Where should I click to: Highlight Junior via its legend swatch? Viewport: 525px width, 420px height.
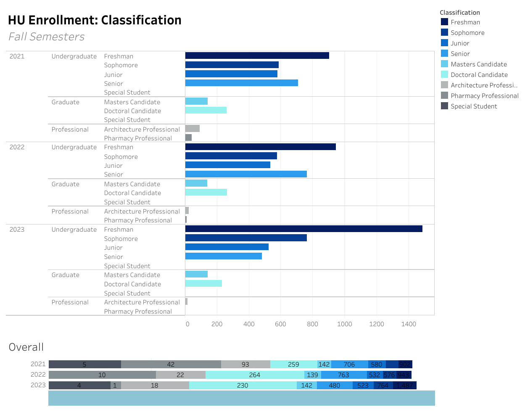pos(444,43)
